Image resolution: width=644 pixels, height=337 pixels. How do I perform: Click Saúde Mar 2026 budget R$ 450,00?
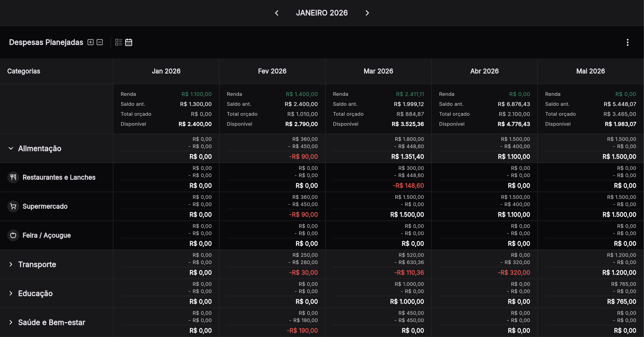point(411,313)
